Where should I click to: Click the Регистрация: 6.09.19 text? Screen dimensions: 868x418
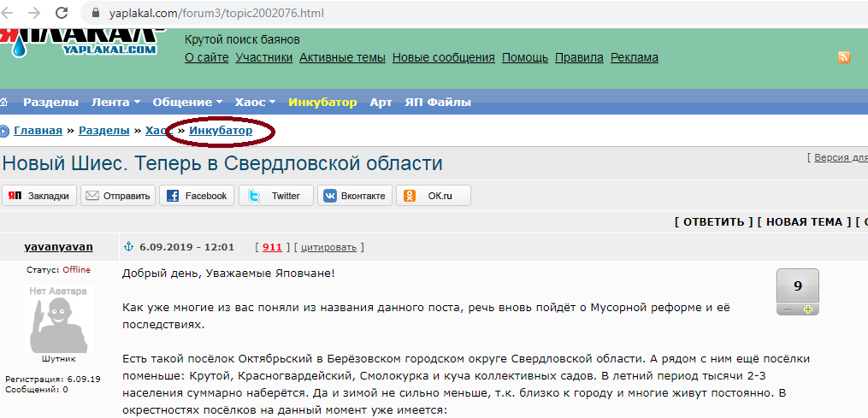[x=52, y=380]
